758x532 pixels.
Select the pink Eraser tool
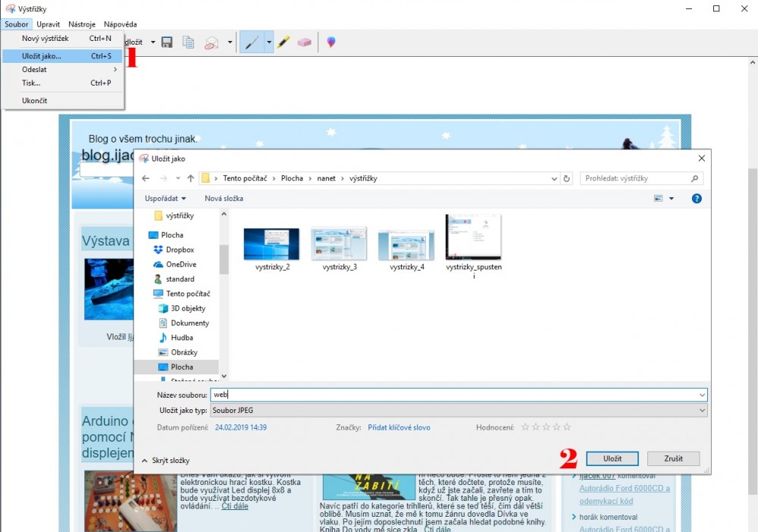pyautogui.click(x=305, y=42)
